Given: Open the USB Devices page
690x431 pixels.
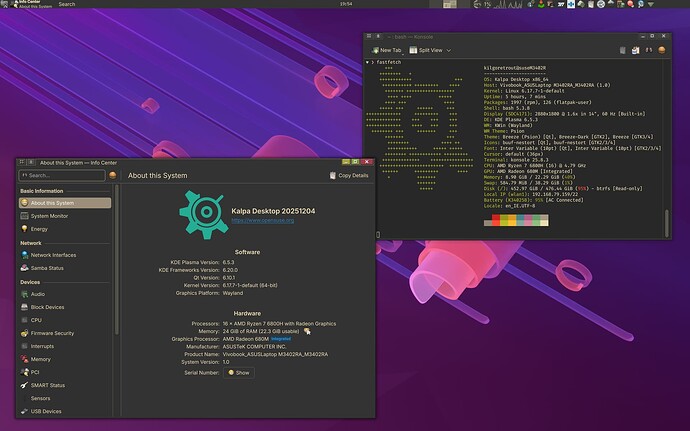Looking at the screenshot, I should coord(47,411).
